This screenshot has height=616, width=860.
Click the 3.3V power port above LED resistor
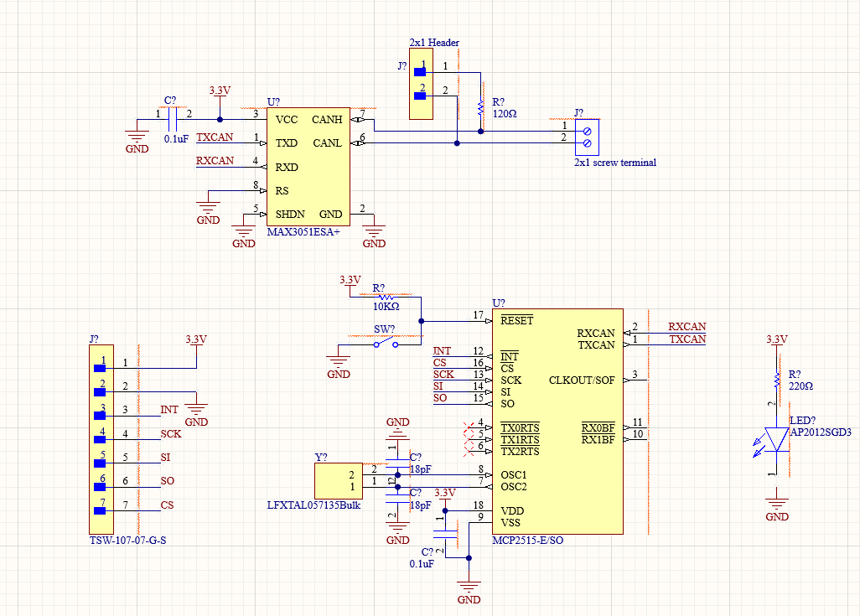pos(777,340)
